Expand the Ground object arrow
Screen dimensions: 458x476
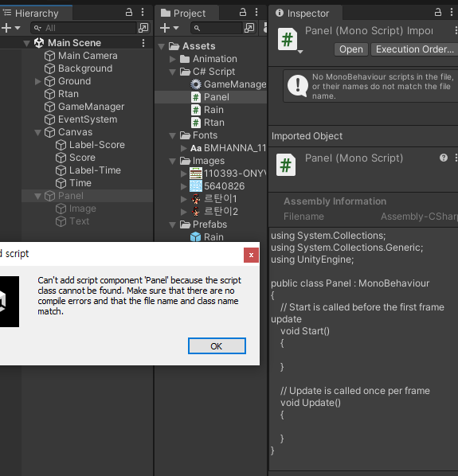pos(38,81)
